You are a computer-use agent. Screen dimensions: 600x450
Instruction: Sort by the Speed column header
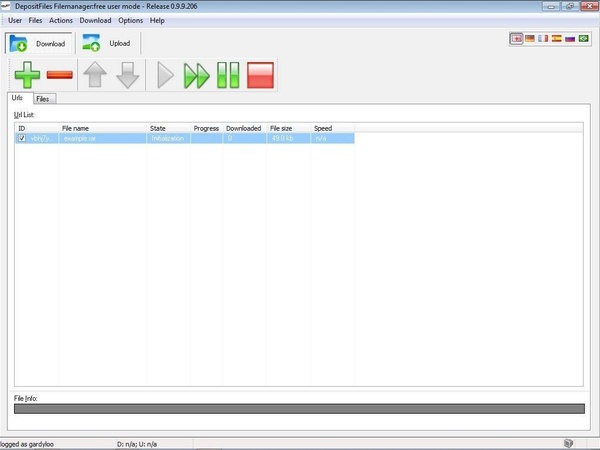coord(333,128)
